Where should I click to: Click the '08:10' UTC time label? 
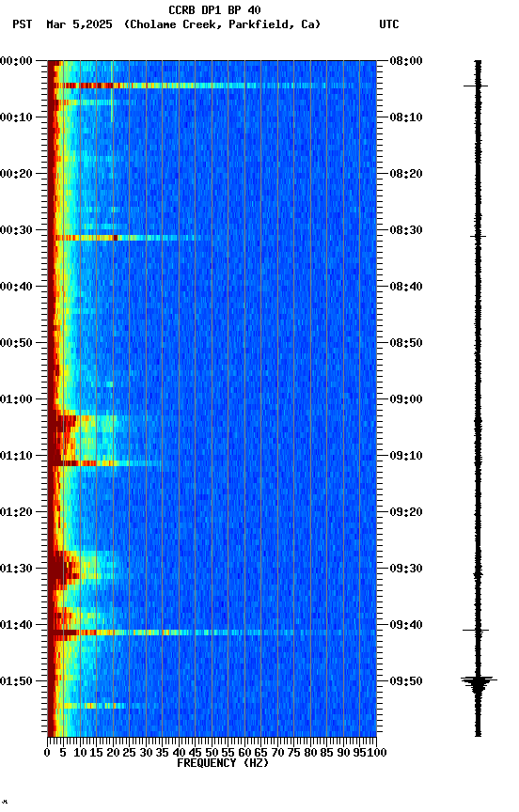point(406,117)
